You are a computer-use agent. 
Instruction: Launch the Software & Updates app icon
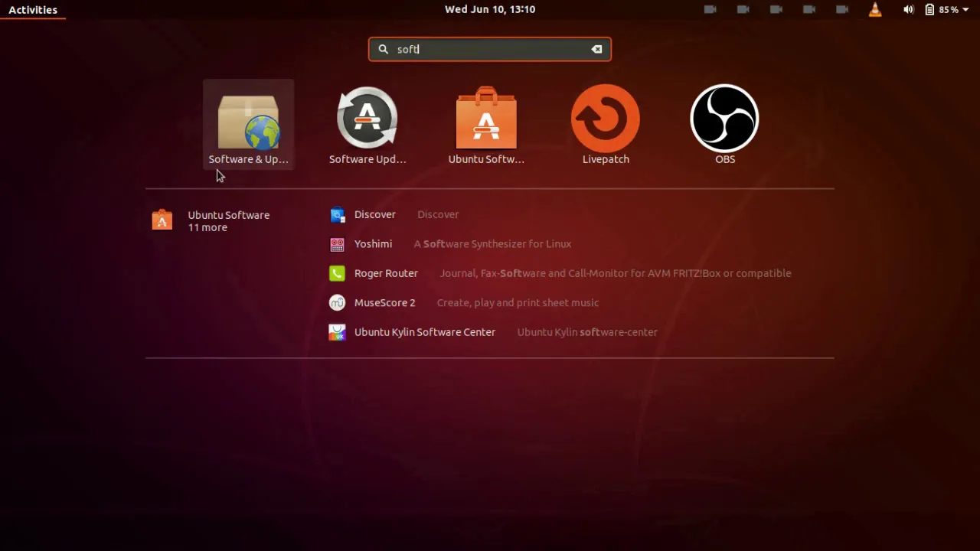[x=248, y=124]
